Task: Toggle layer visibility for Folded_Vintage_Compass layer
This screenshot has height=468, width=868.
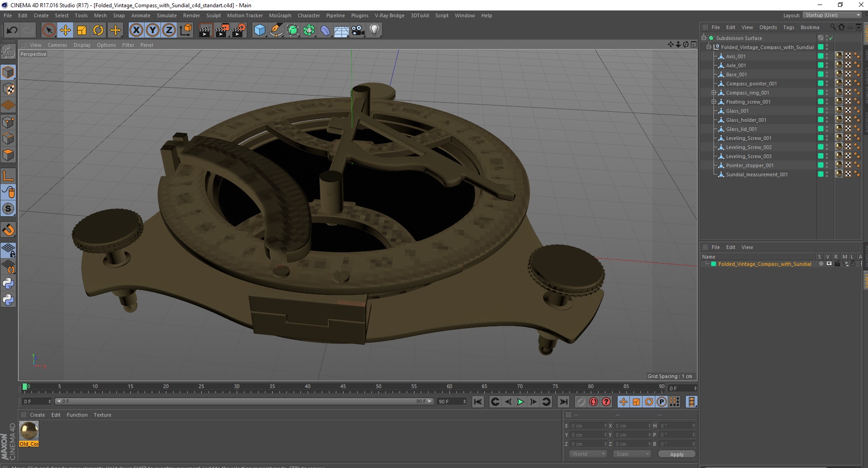Action: tap(829, 264)
